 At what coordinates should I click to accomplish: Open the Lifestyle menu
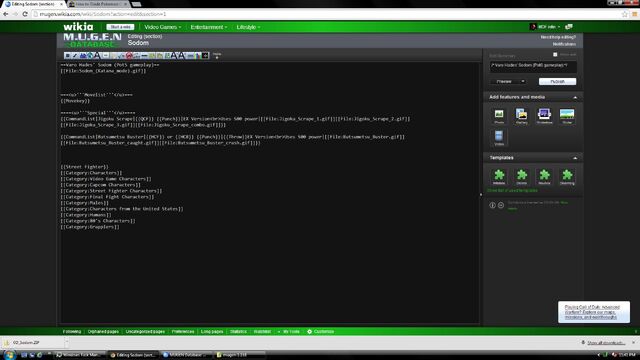248,27
